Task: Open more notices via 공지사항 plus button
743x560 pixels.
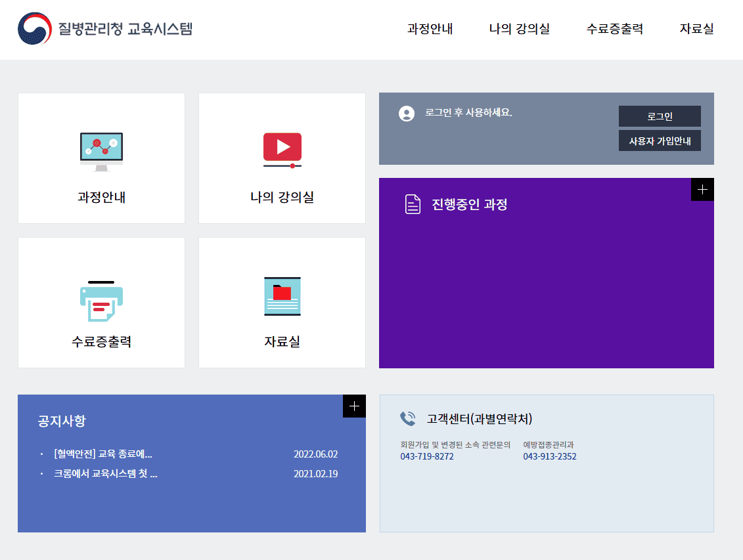Action: pyautogui.click(x=354, y=406)
